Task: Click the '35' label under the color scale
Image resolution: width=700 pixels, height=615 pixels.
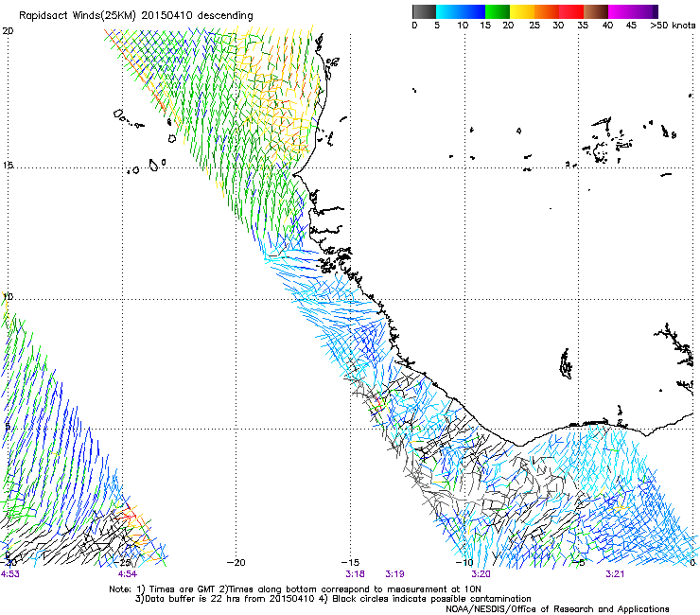Action: click(583, 26)
